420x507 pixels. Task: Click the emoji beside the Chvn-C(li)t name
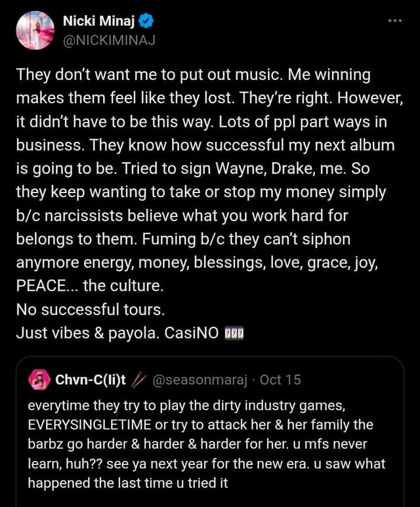click(x=138, y=380)
